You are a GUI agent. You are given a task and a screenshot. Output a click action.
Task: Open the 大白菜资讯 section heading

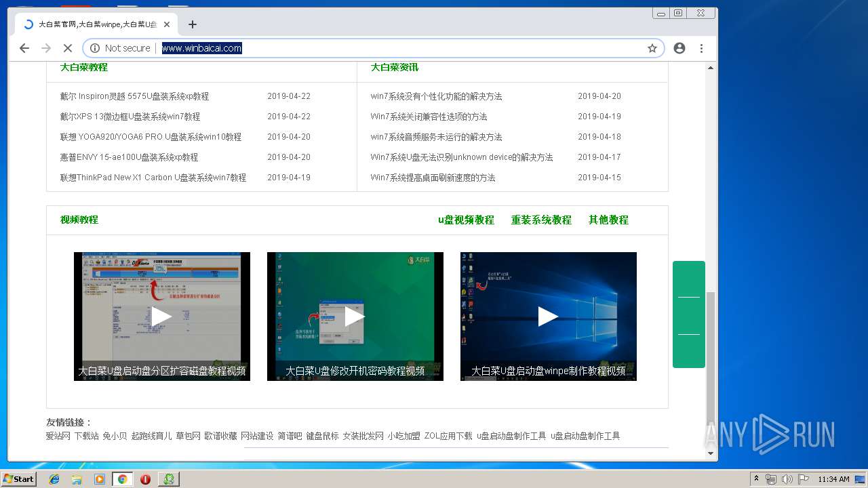click(394, 67)
